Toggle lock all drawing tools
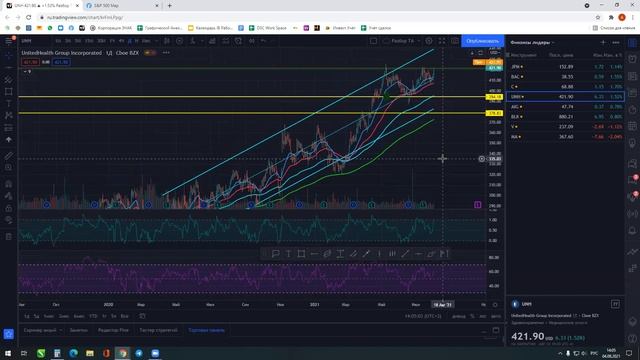Screen dimensions: 640x360 coord(9,208)
